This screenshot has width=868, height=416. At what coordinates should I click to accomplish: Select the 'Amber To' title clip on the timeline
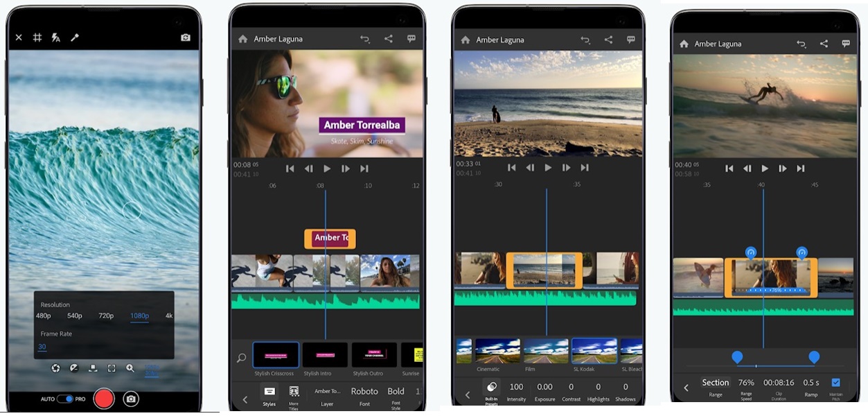[330, 239]
